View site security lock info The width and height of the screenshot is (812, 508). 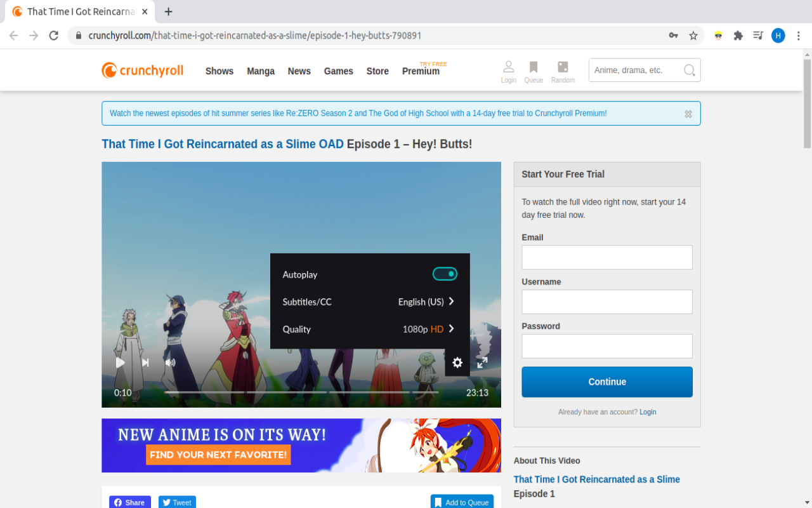(x=79, y=36)
